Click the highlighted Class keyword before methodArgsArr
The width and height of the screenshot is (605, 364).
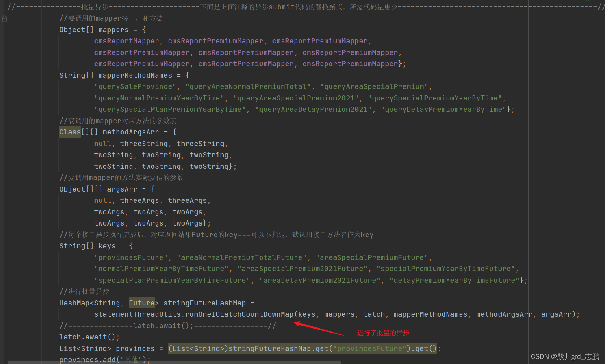click(70, 132)
